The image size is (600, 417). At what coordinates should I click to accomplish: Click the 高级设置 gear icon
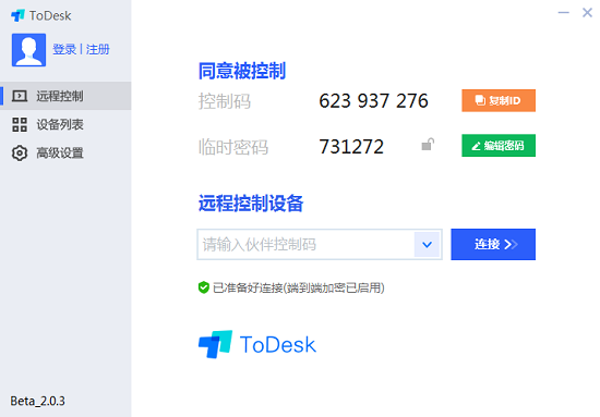[18, 153]
